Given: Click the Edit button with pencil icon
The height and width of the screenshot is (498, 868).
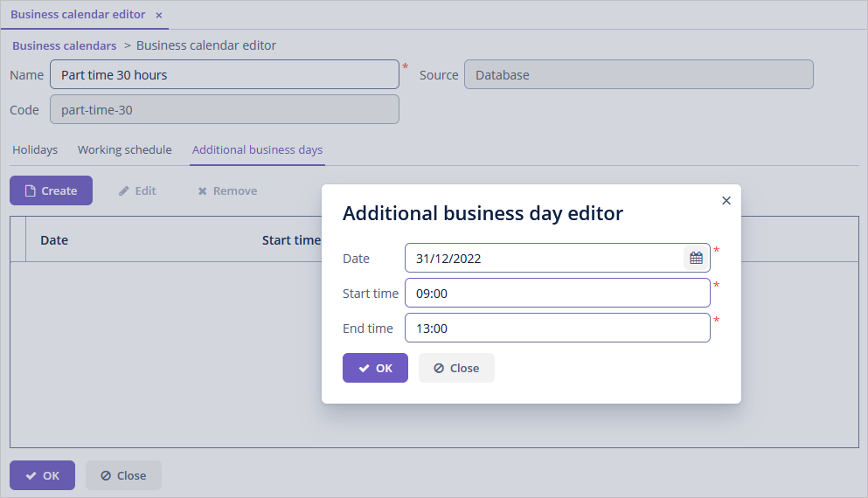Looking at the screenshot, I should point(137,190).
